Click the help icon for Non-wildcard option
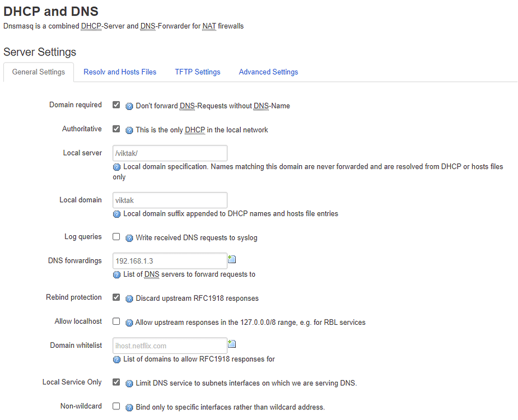 tap(129, 407)
